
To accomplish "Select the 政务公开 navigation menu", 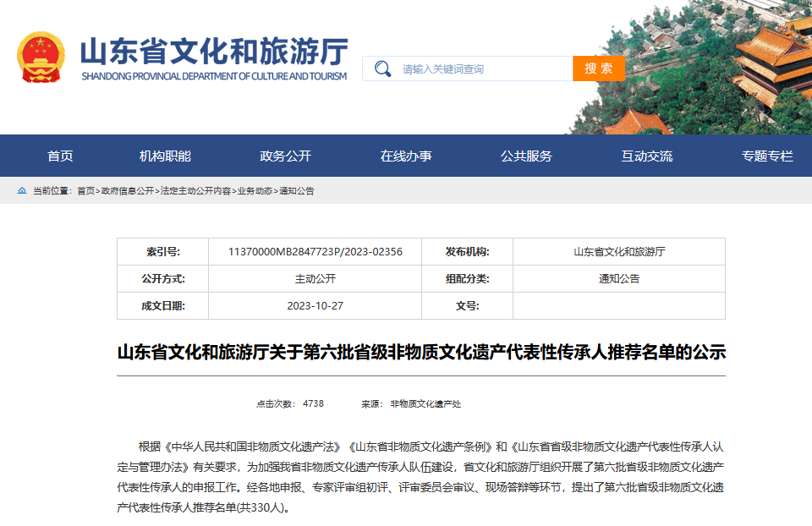I will coord(285,156).
